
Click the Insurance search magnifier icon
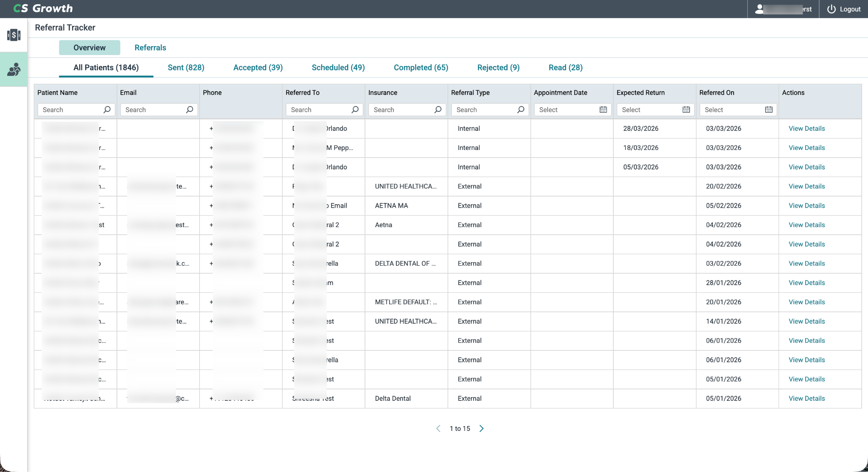coord(438,110)
